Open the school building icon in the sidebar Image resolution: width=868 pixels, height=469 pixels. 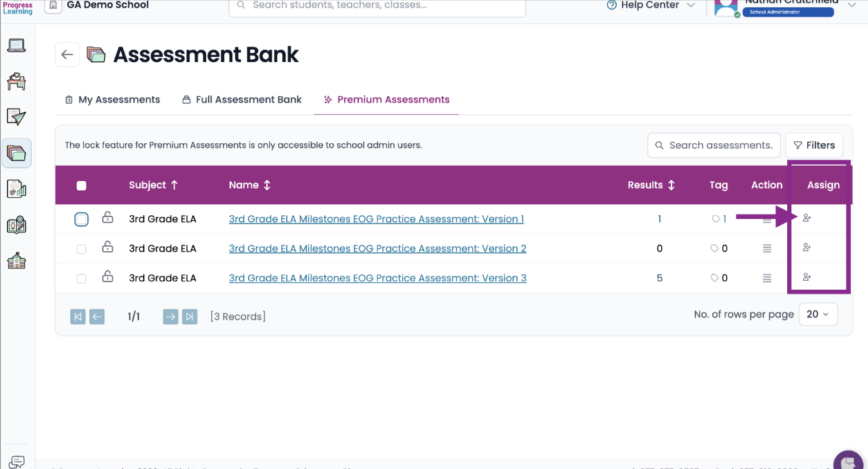point(16,261)
